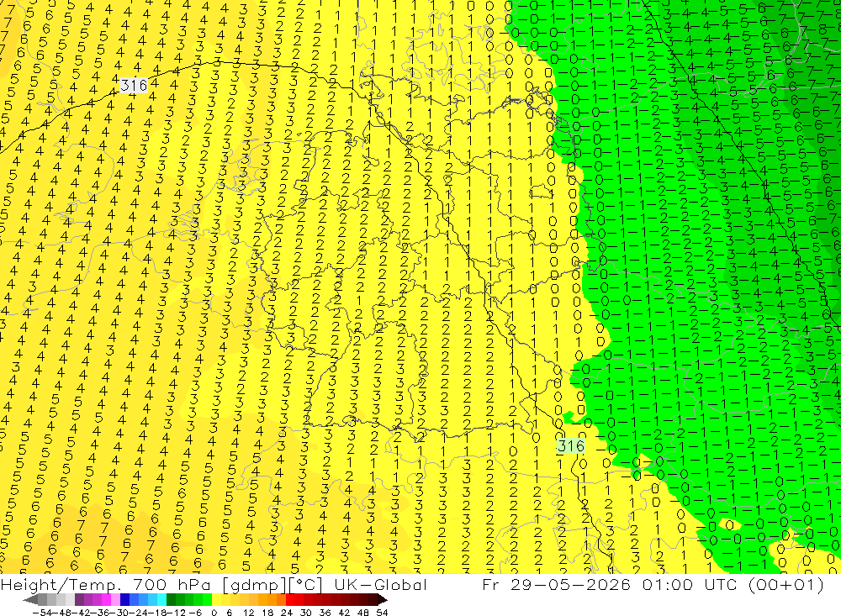Select the 'UK-Global' model name text
The height and width of the screenshot is (616, 841).
point(380,584)
